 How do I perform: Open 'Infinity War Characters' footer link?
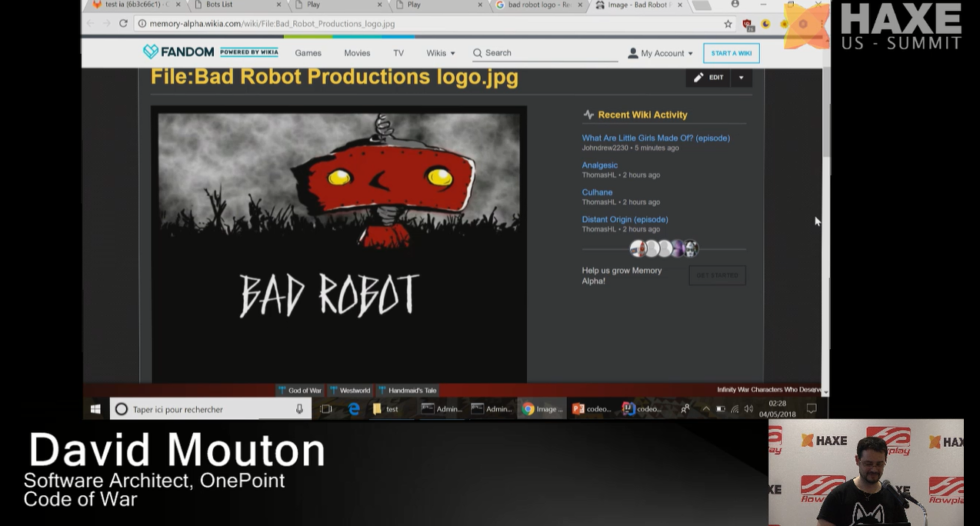coord(768,390)
